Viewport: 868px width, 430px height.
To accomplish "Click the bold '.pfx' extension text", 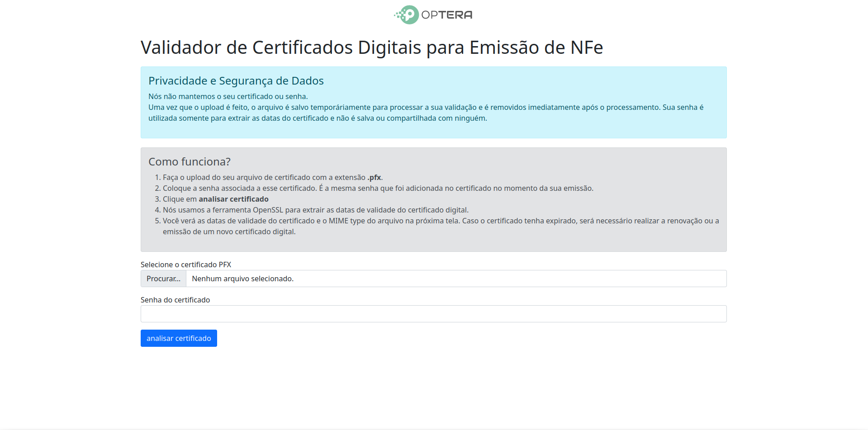I will [374, 177].
